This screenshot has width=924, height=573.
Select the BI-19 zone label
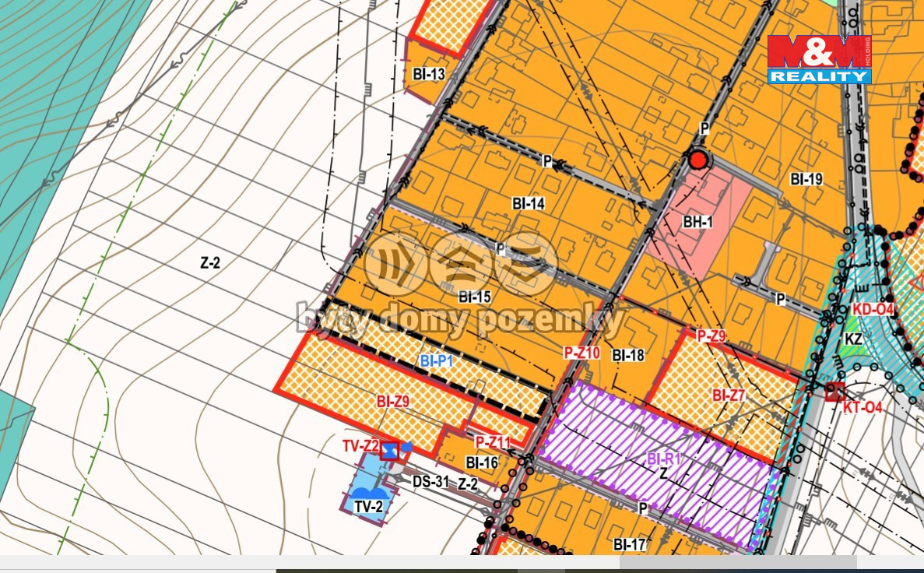(x=806, y=179)
